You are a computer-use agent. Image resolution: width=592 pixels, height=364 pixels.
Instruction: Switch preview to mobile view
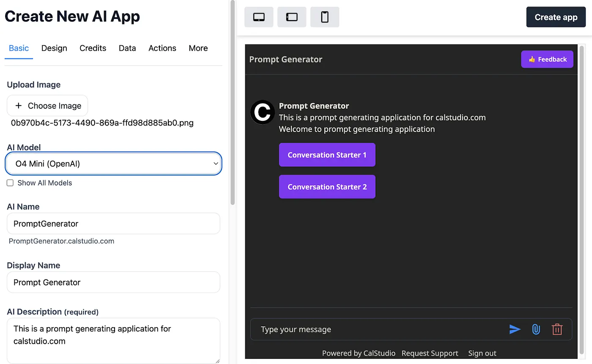coord(324,16)
